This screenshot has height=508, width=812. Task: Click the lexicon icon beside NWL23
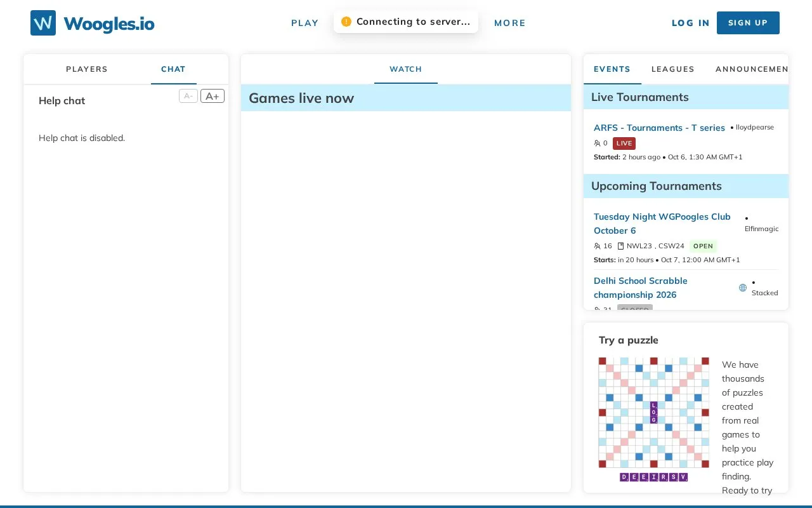click(x=621, y=246)
